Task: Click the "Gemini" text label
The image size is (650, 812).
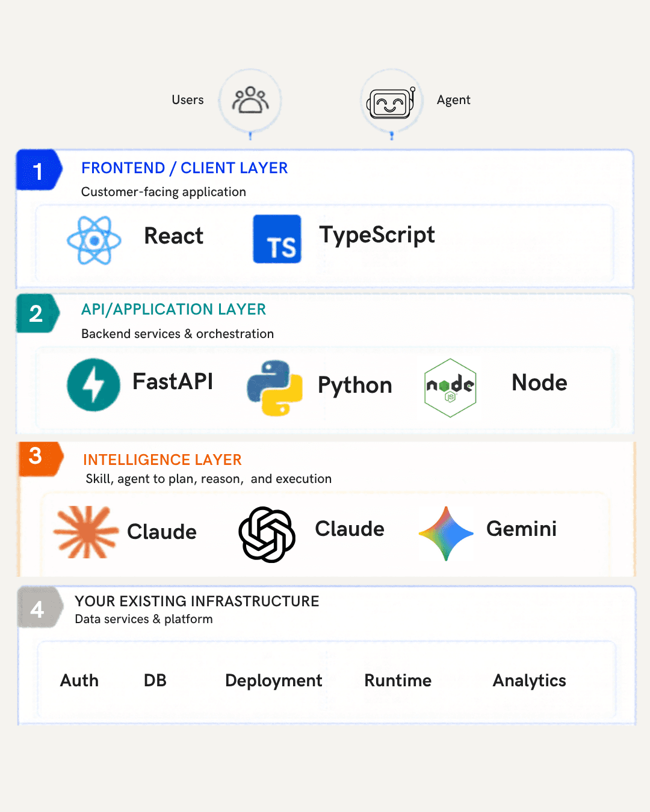Action: tap(521, 529)
